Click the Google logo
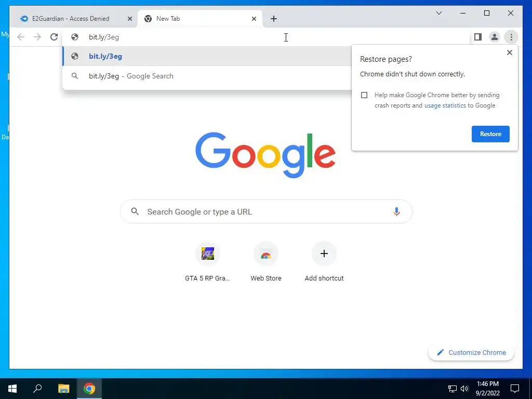 pyautogui.click(x=265, y=155)
